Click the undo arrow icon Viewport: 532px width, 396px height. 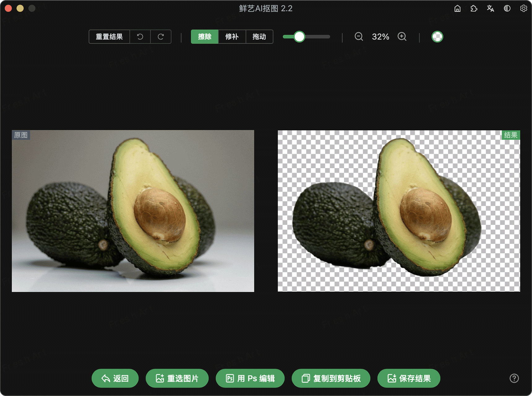click(x=140, y=37)
